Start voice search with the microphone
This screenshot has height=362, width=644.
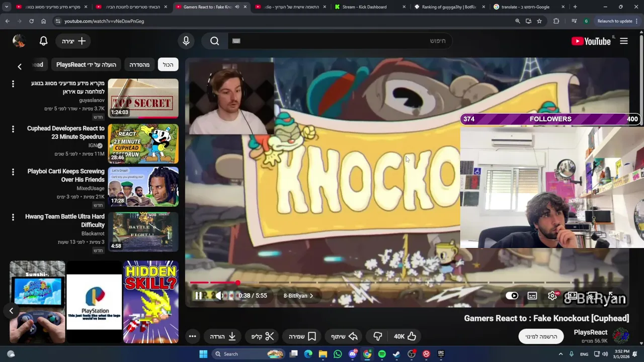186,41
